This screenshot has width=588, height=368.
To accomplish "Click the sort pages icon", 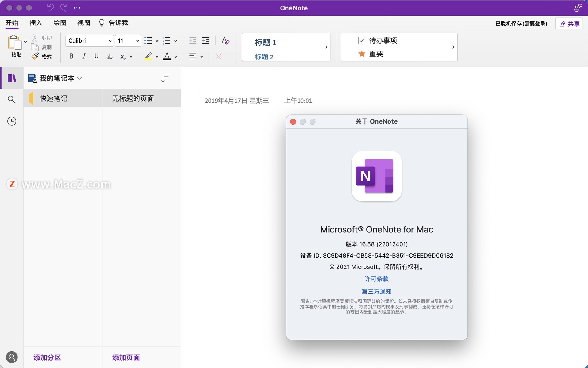I will point(165,78).
